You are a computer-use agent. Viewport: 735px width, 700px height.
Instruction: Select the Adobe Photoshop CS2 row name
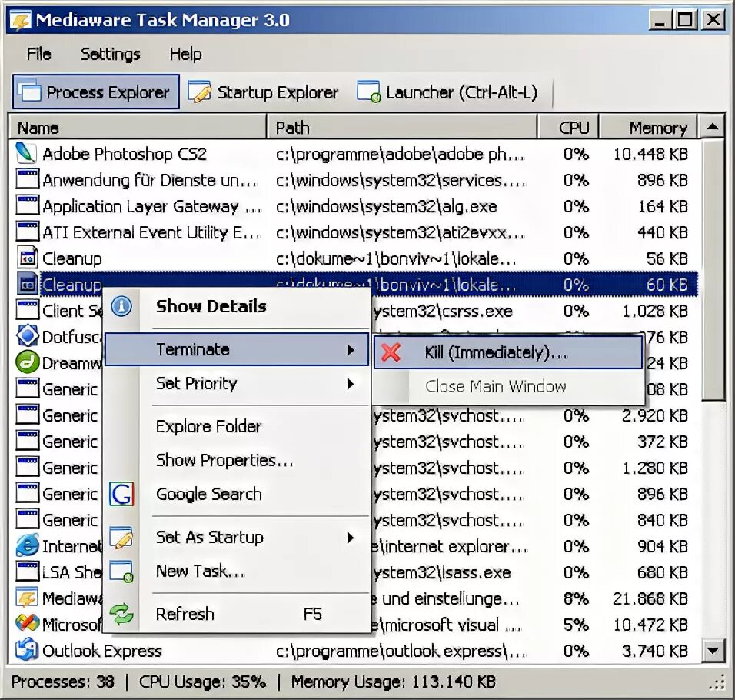pyautogui.click(x=125, y=154)
